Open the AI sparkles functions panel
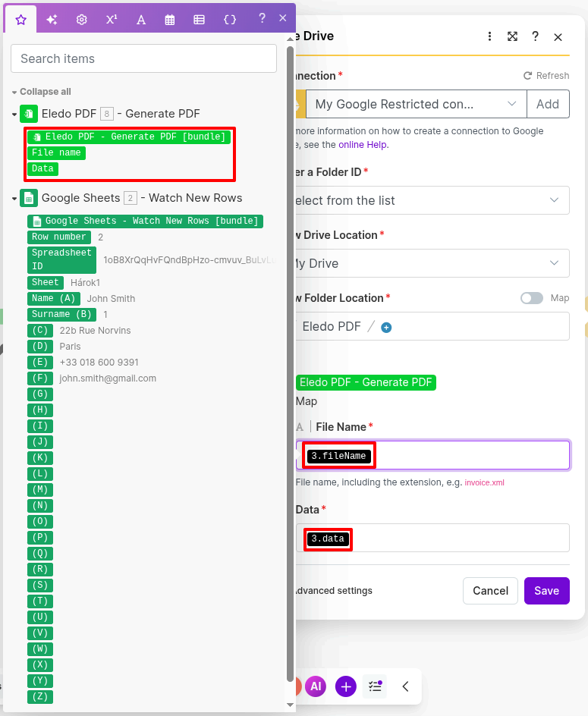This screenshot has height=716, width=588. 51,19
